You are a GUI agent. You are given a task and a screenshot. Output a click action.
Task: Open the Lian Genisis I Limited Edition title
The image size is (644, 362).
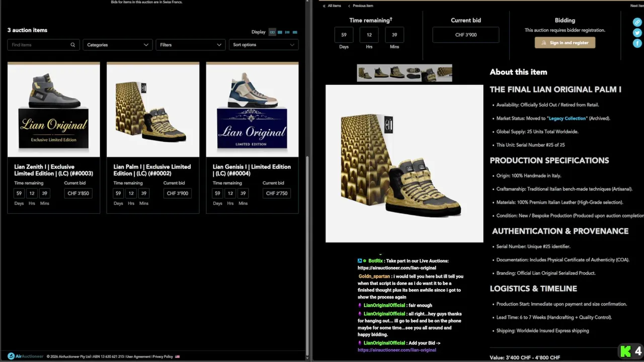[x=252, y=170]
